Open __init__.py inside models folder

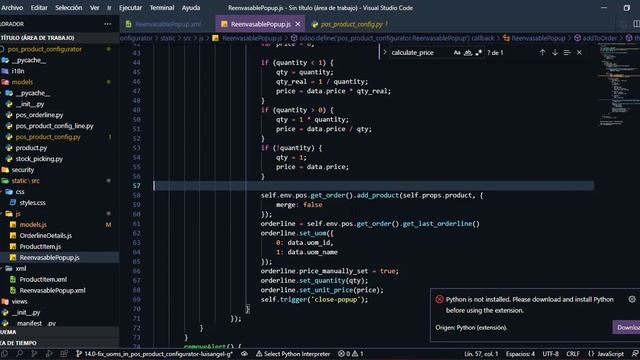coord(30,104)
